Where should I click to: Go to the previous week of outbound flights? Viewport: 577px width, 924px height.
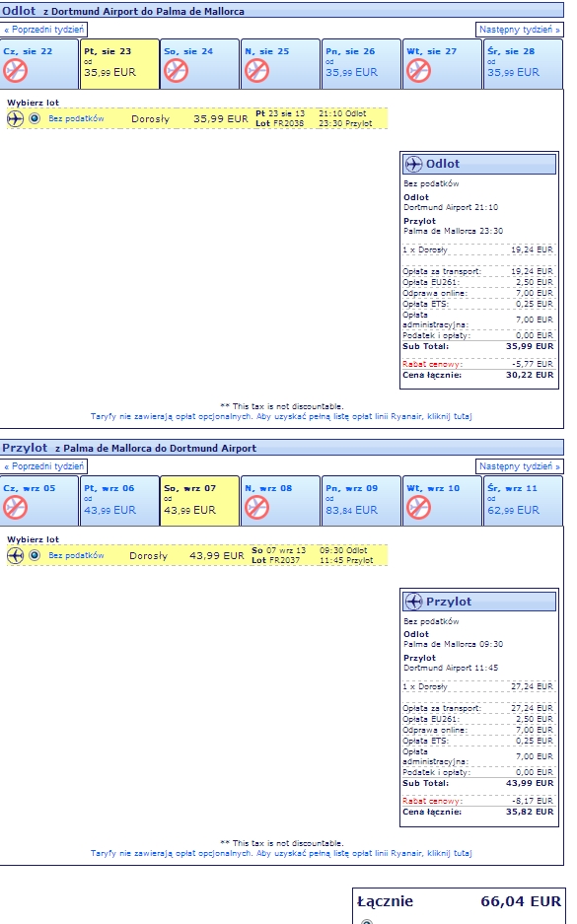[x=43, y=30]
